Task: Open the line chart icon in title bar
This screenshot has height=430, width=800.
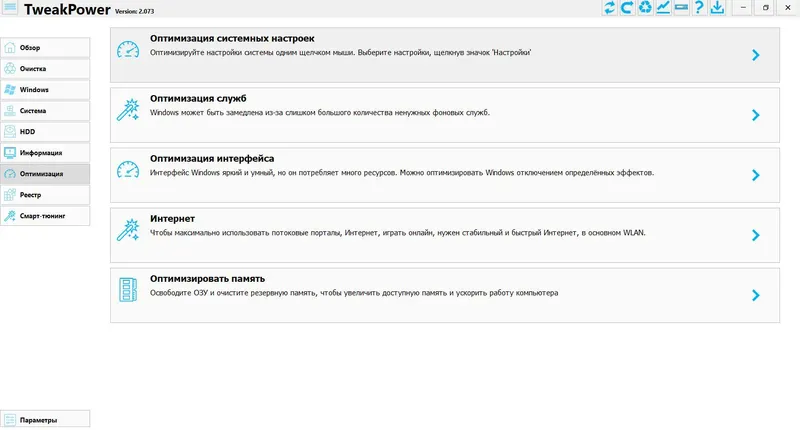Action: coord(663,8)
